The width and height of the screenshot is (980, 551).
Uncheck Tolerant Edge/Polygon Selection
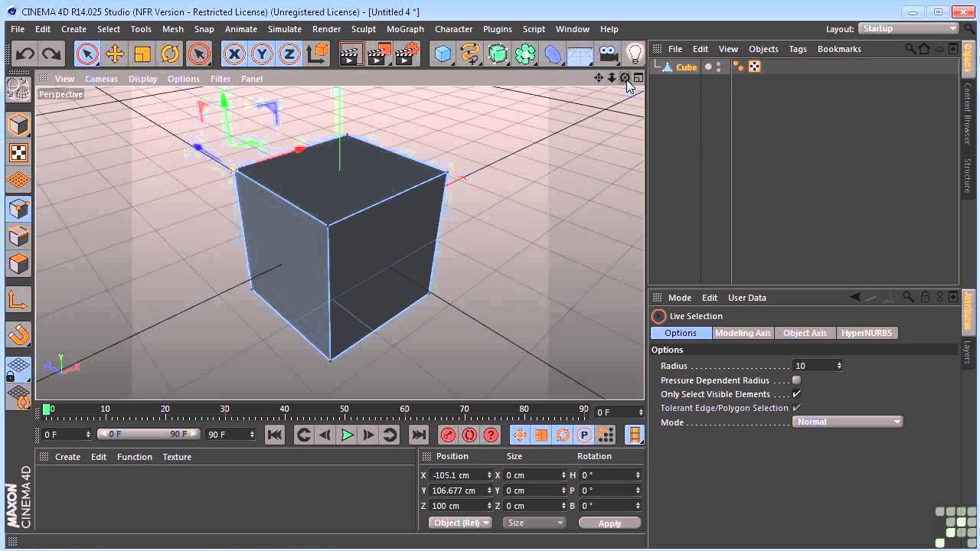coord(797,408)
